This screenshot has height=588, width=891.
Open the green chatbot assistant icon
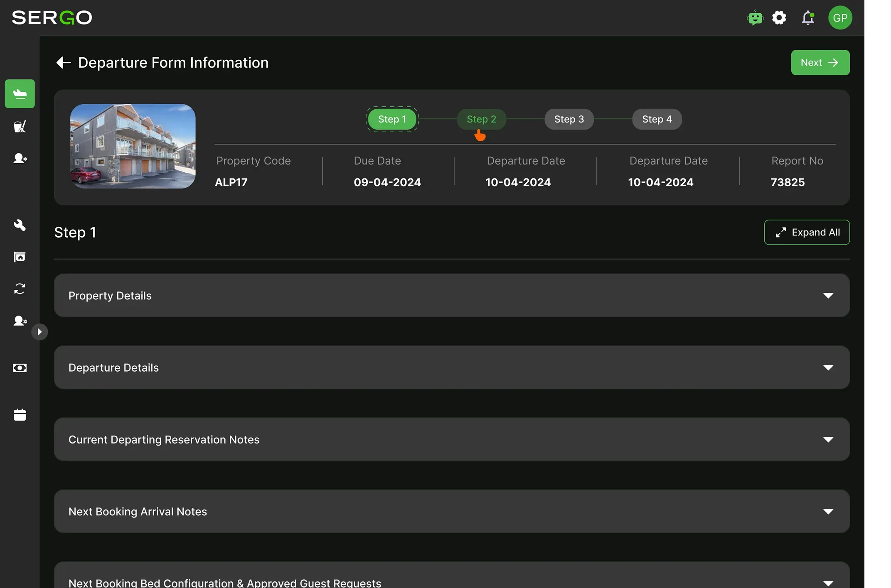click(755, 18)
